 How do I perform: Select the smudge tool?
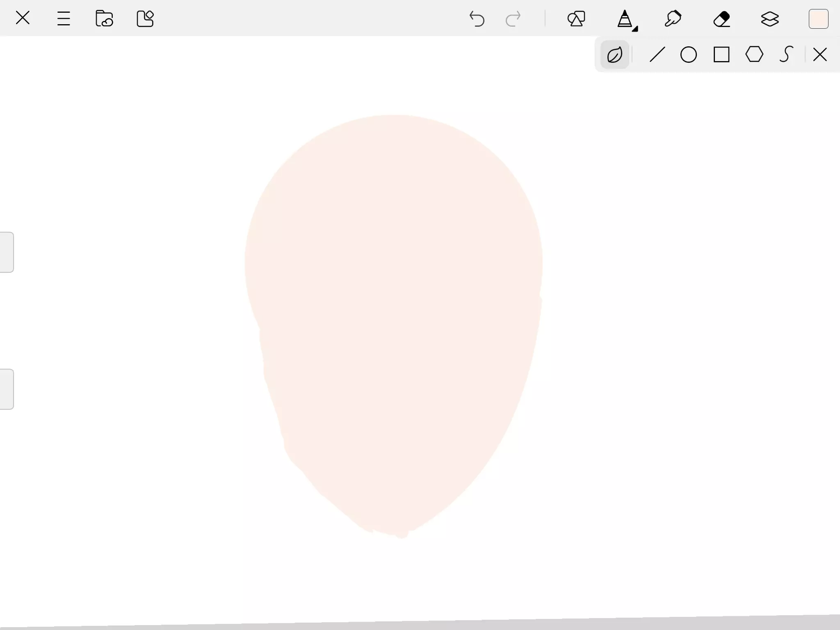coord(673,19)
